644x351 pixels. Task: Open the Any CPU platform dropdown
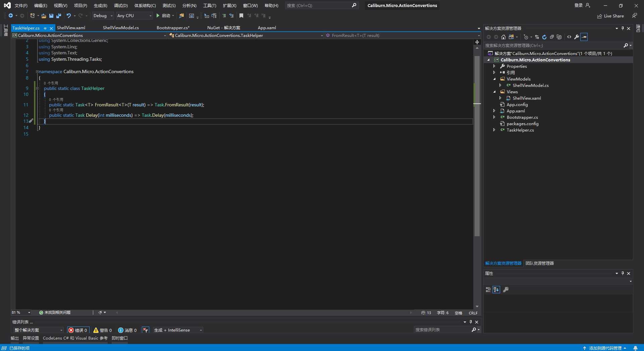[x=134, y=16]
